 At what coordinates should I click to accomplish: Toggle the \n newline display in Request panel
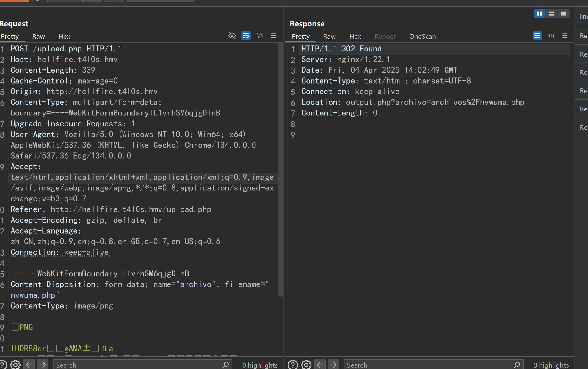[x=260, y=36]
